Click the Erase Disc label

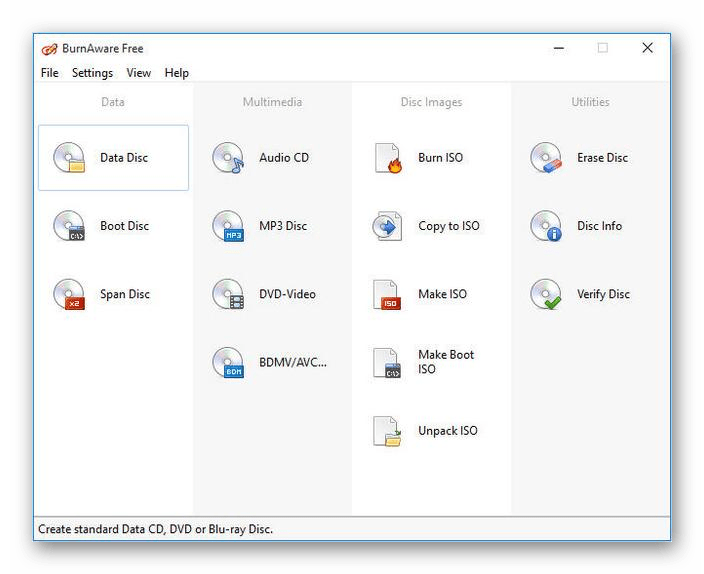[x=602, y=158]
